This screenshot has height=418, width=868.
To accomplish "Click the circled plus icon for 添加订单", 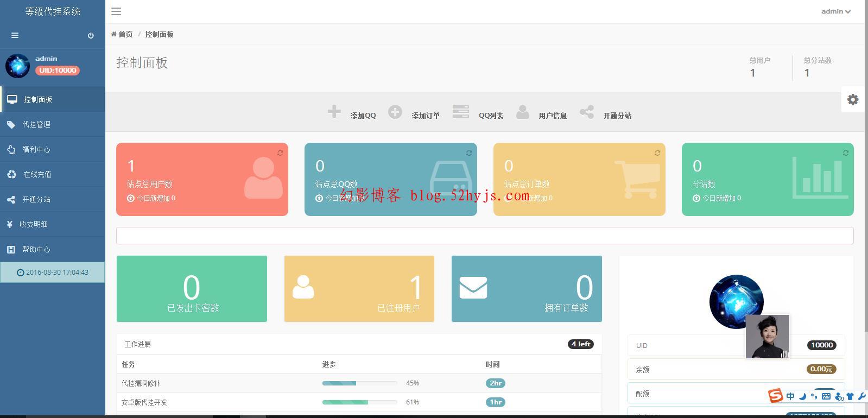I will [395, 112].
